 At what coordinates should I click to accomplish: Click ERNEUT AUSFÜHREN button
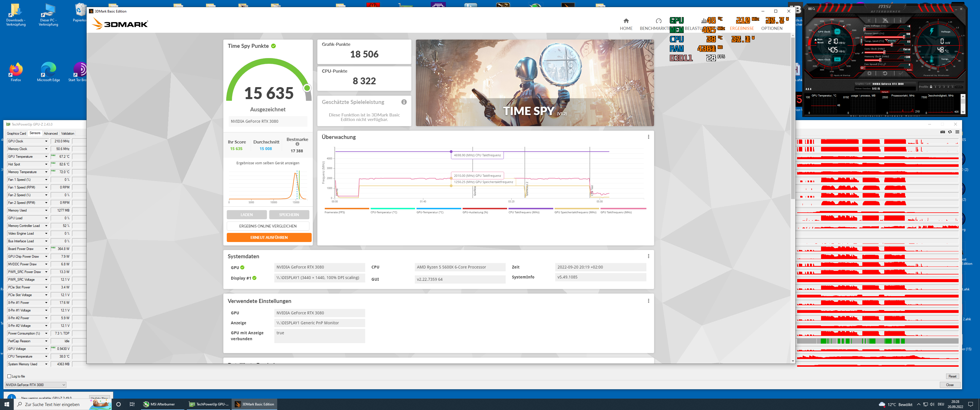(x=269, y=237)
